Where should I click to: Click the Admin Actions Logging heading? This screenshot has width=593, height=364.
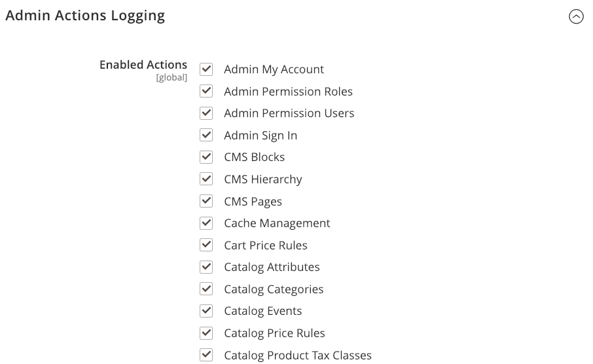pos(85,15)
